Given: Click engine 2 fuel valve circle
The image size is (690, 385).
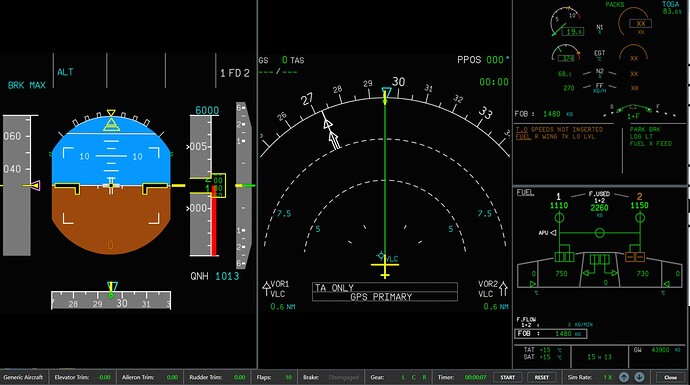Looking at the screenshot, I should [x=640, y=217].
